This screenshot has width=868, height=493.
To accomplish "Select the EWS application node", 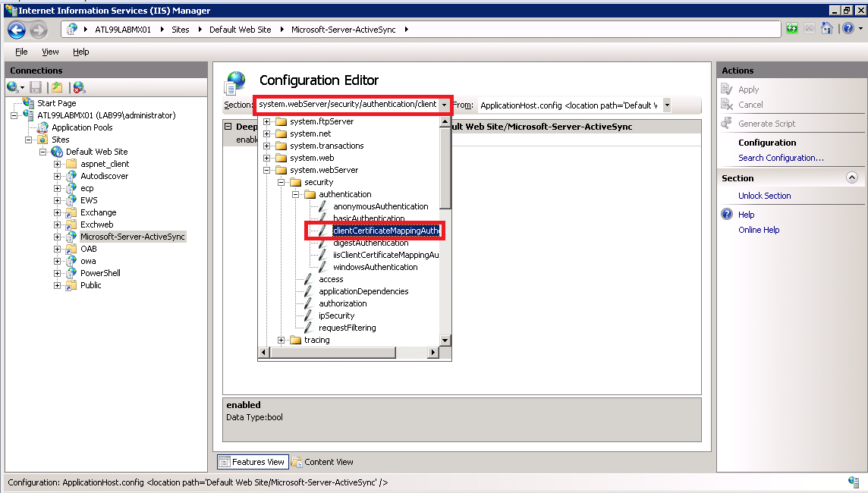I will coord(89,200).
